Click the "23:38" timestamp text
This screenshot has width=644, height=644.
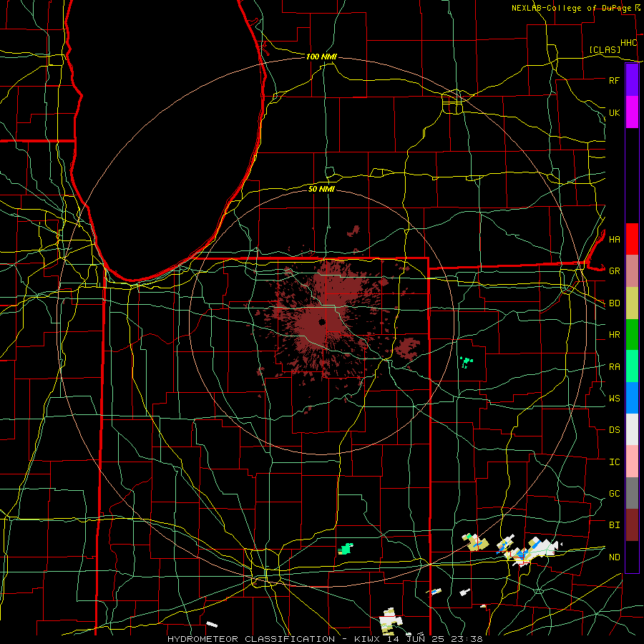pyautogui.click(x=467, y=639)
